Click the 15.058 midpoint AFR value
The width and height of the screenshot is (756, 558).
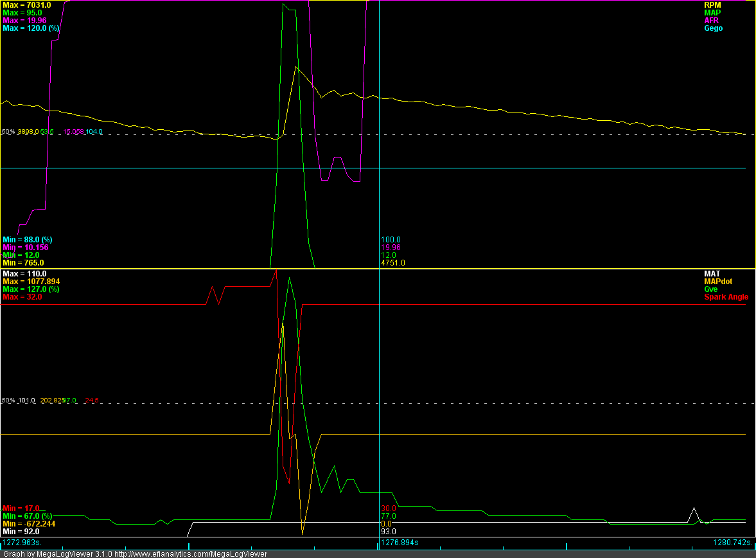pos(74,132)
